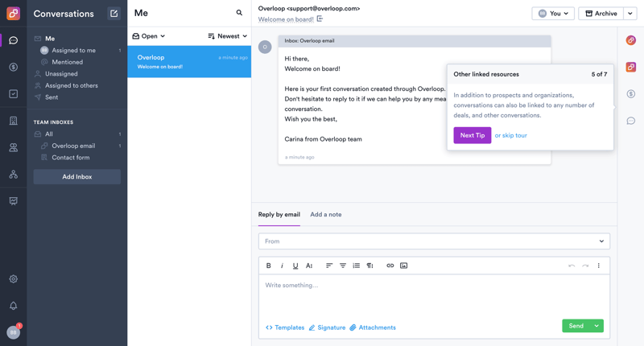The image size is (644, 346).
Task: Compose a new conversation with pencil icon
Action: [114, 14]
